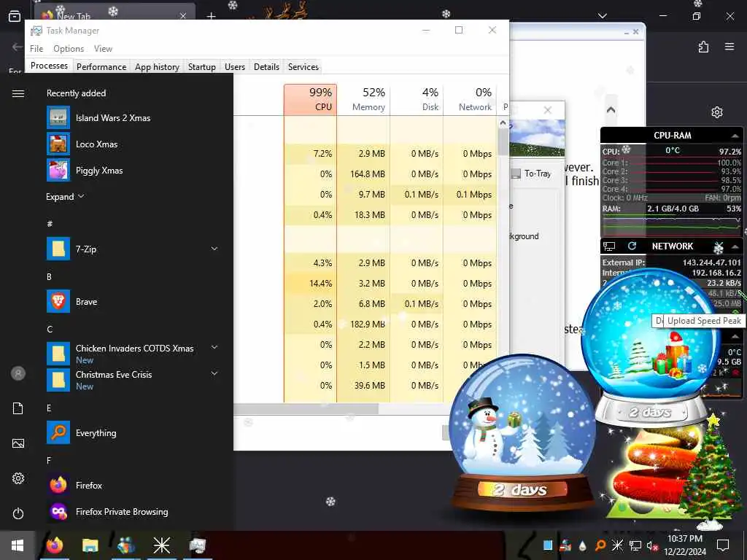
Task: Click the To-Tray label in background window
Action: 538,174
